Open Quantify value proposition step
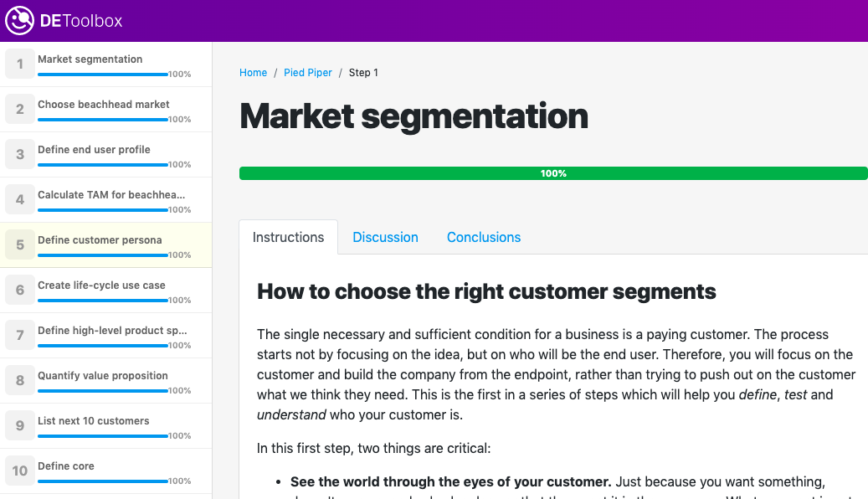Image resolution: width=868 pixels, height=499 pixels. point(103,376)
